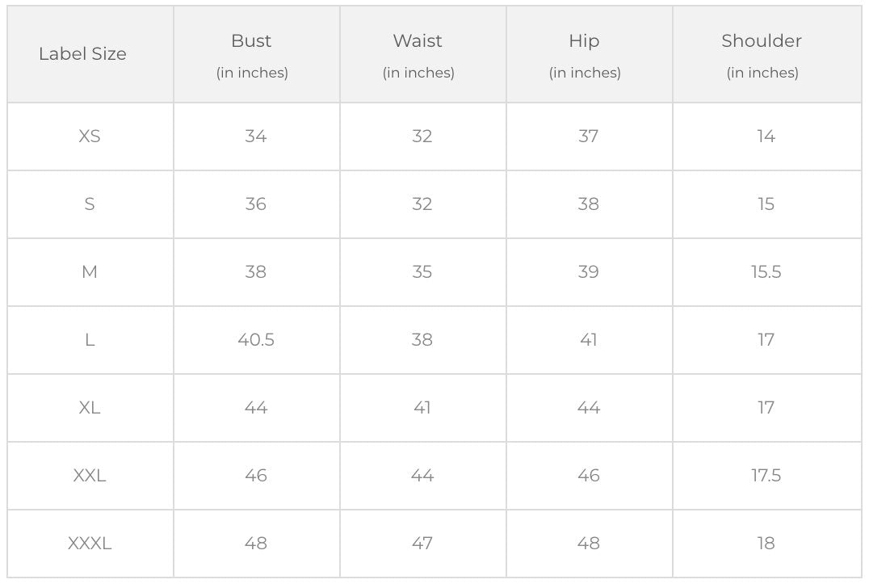Screen dimensions: 869x588
Task: Click the Label Size column header
Action: coord(82,54)
